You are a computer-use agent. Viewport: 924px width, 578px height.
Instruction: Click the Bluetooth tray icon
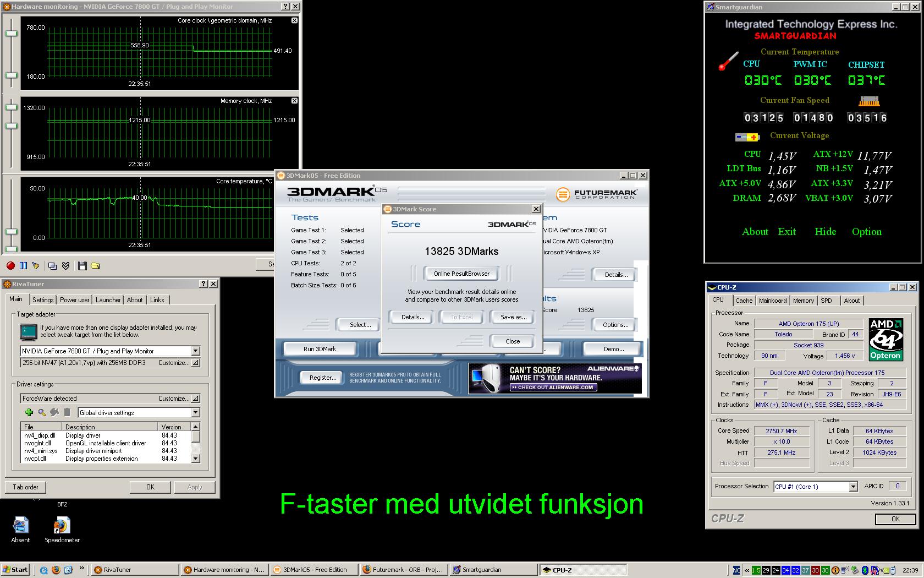864,570
